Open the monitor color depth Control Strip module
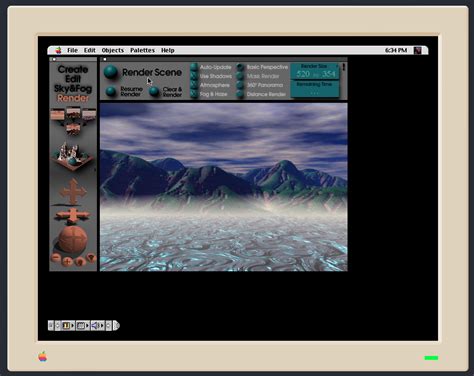The height and width of the screenshot is (376, 474). [x=66, y=325]
